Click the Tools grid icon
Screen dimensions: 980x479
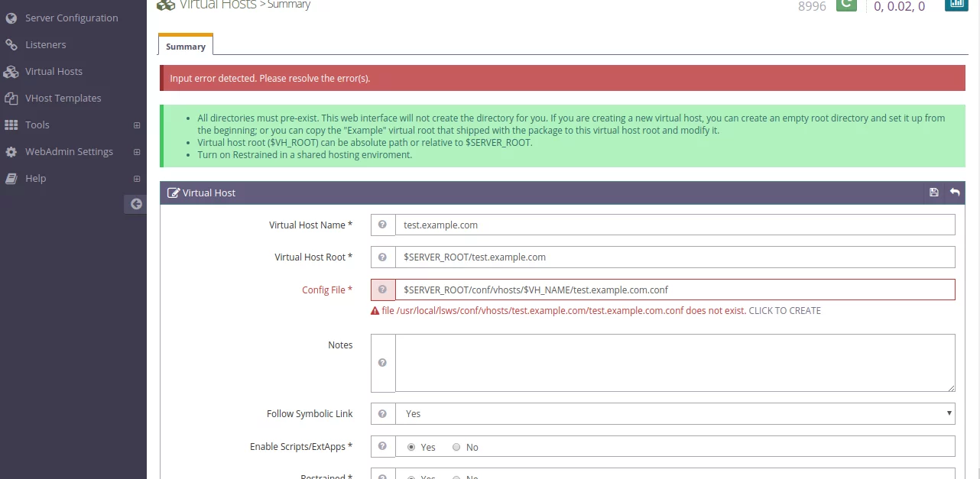[11, 125]
